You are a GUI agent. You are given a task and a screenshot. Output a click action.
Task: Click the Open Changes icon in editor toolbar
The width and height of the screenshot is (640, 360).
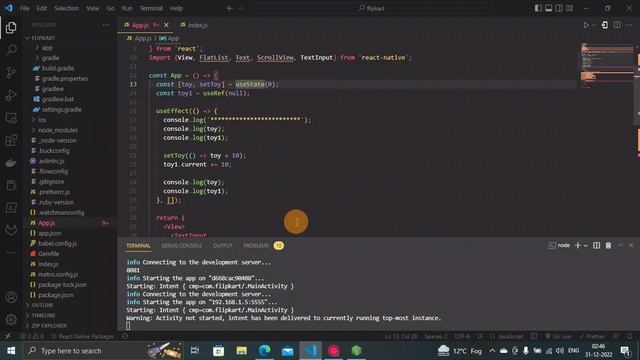604,25
